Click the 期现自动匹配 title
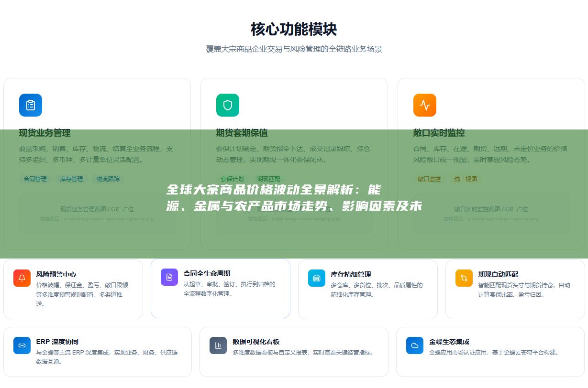Screen dimensions: 588x388 pos(498,274)
